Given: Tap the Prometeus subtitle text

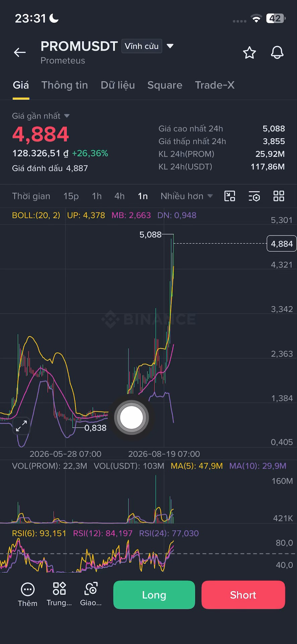Looking at the screenshot, I should click(63, 60).
